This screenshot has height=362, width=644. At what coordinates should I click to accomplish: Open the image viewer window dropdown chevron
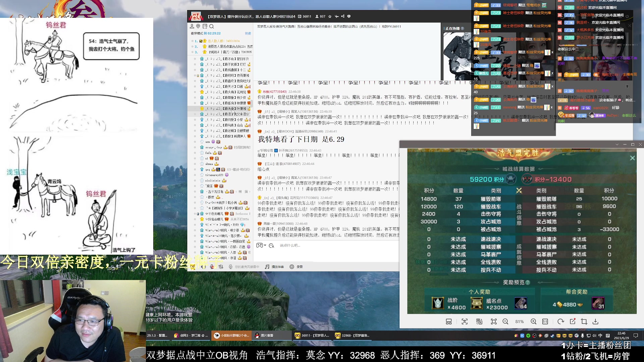click(617, 144)
